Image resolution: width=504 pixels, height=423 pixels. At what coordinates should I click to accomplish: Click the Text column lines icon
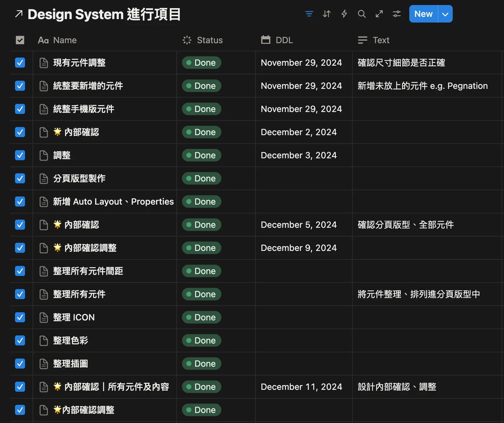tap(363, 40)
